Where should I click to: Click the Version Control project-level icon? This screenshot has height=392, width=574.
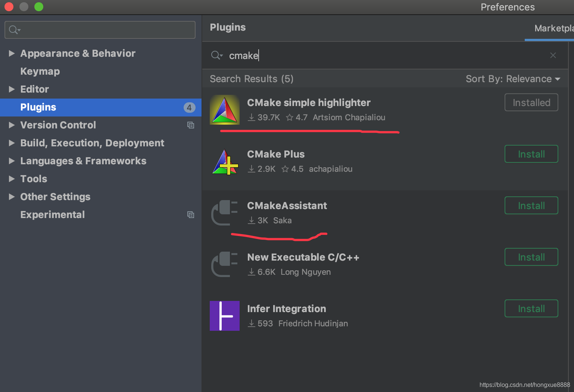[191, 125]
